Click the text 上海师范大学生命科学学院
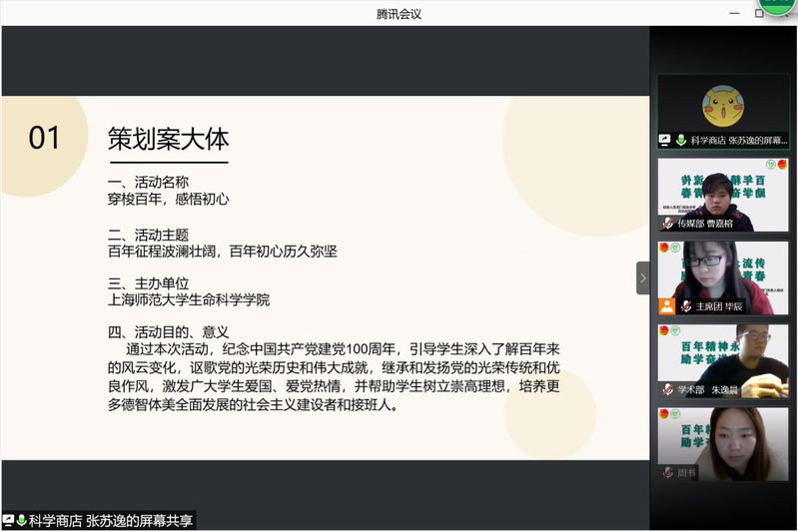Screen dimensions: 798x532 pyautogui.click(x=189, y=300)
